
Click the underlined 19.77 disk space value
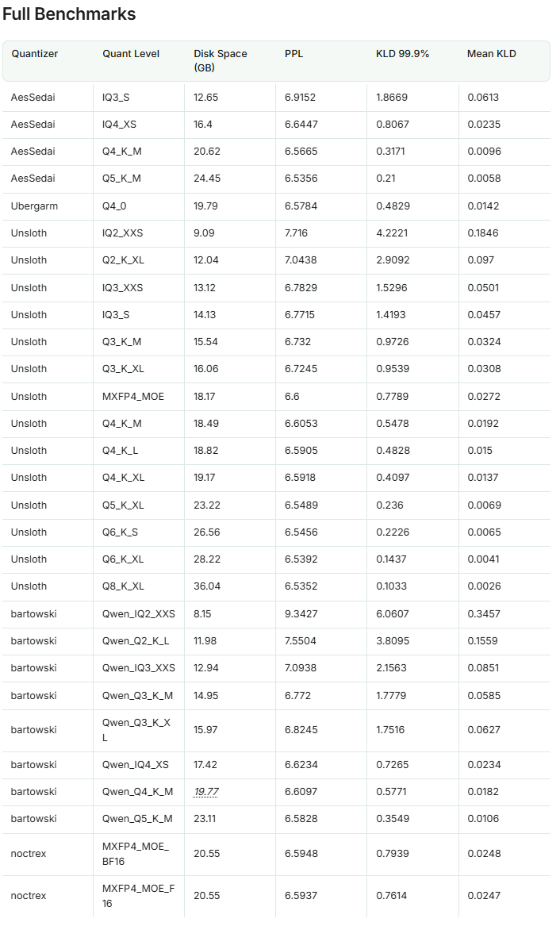point(205,792)
